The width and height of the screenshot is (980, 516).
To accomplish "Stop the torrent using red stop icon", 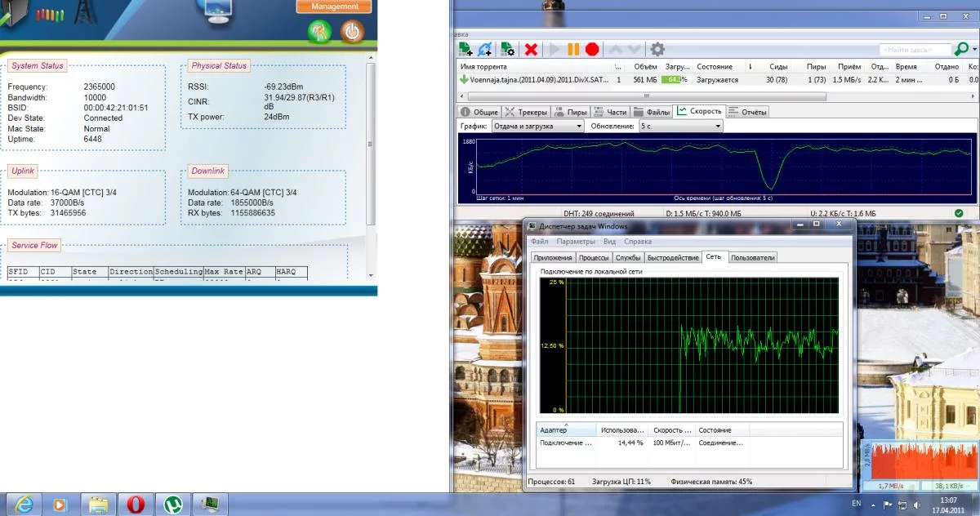I will [592, 50].
